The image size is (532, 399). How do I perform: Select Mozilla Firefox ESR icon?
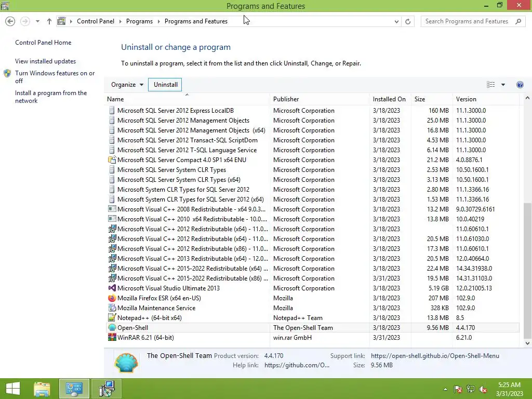point(112,298)
